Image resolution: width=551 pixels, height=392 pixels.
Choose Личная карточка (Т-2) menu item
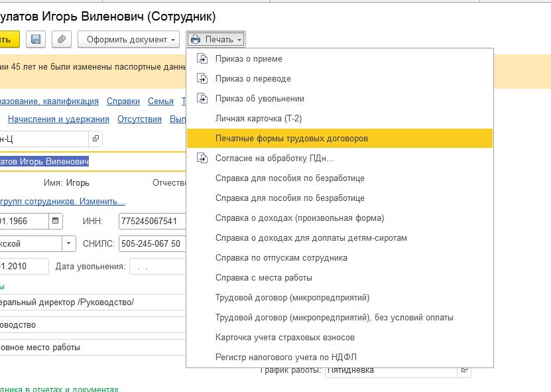pos(259,119)
